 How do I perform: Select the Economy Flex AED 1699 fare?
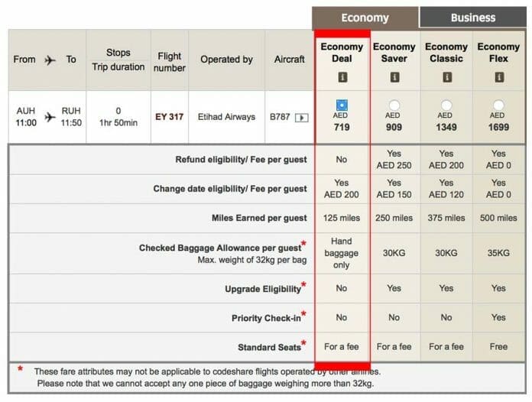(498, 105)
